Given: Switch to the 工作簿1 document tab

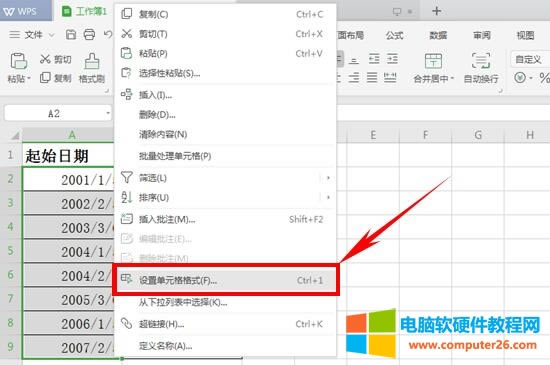Looking at the screenshot, I should (84, 11).
